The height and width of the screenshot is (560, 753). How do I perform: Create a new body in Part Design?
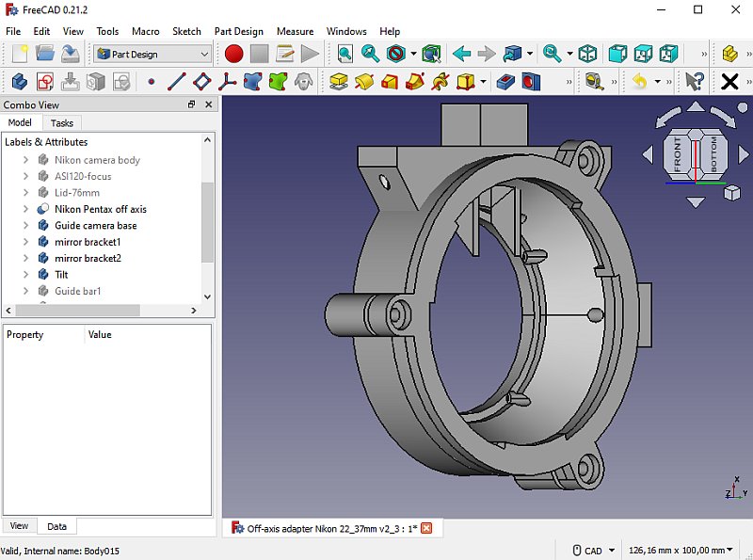pyautogui.click(x=20, y=82)
